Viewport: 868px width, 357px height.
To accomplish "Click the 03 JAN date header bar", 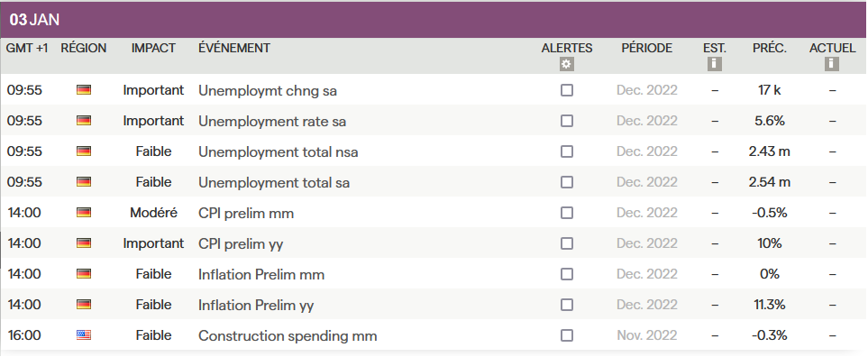I will pyautogui.click(x=434, y=20).
